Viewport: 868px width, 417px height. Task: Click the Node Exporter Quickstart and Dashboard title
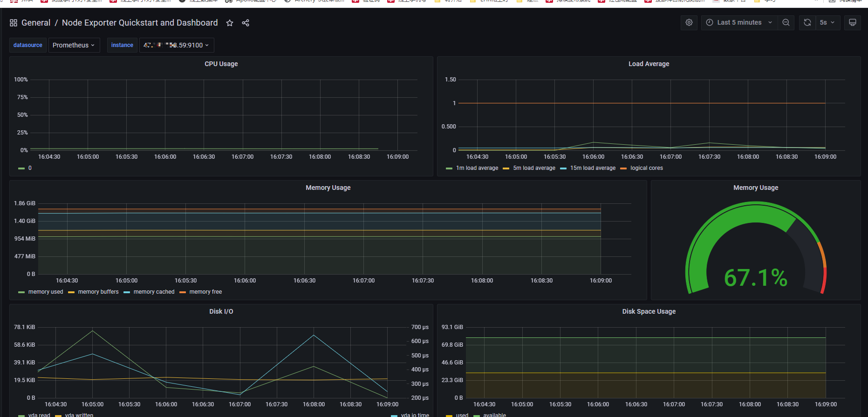click(x=140, y=23)
